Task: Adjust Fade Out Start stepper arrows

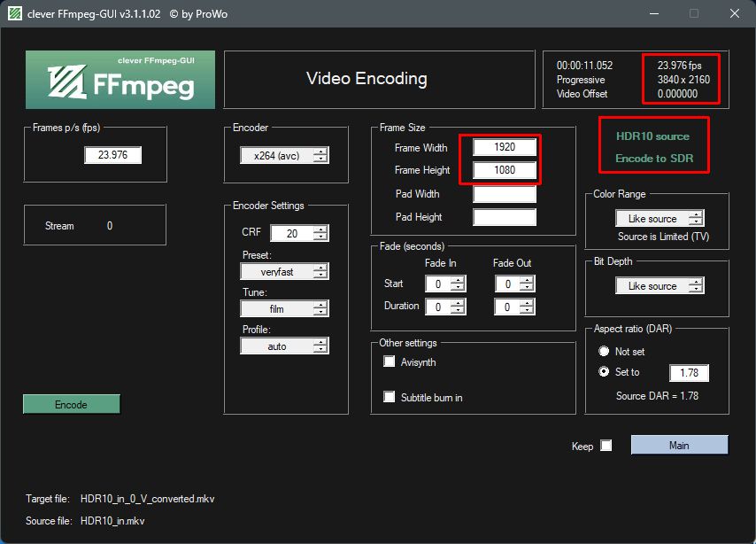Action: click(527, 284)
